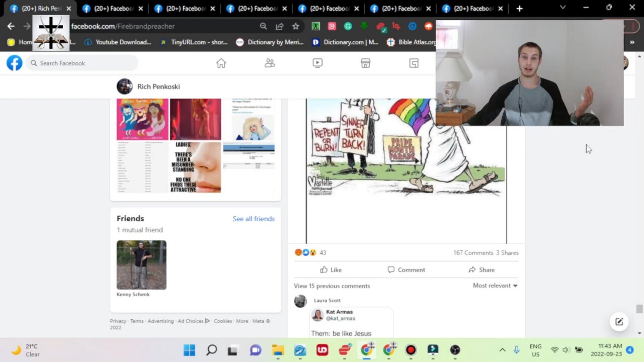The image size is (644, 362).
Task: Click the zoom magnifier in address bar
Action: tap(263, 26)
